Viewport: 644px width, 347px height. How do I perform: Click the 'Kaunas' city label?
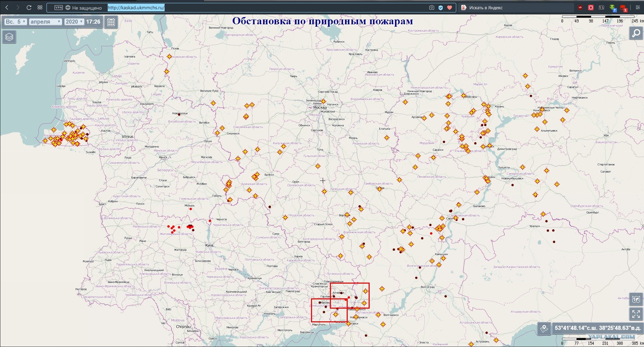[106, 131]
